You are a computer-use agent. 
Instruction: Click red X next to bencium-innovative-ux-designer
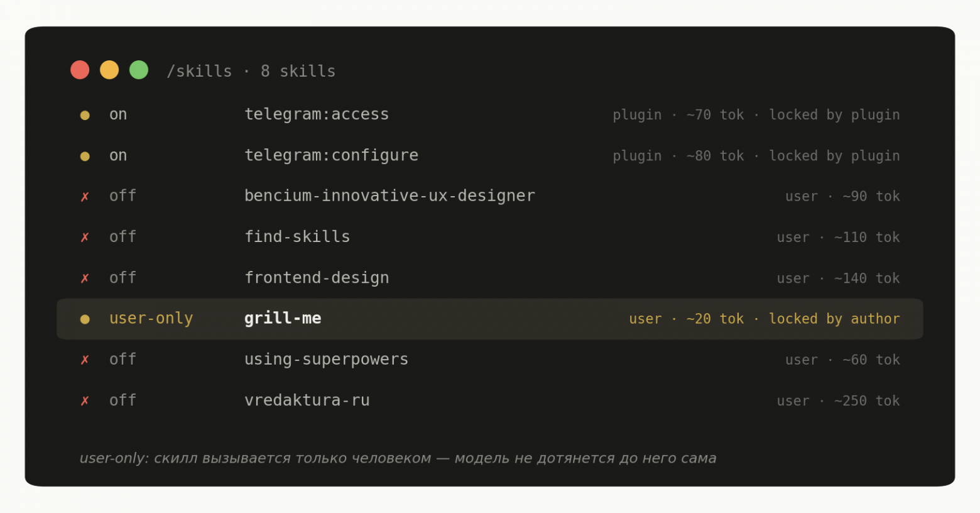click(85, 197)
